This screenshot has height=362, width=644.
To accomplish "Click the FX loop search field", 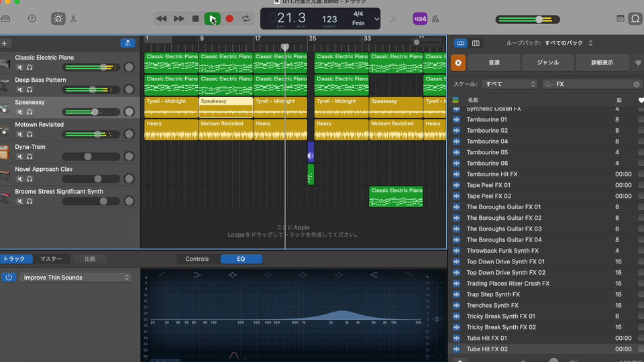I will point(592,84).
